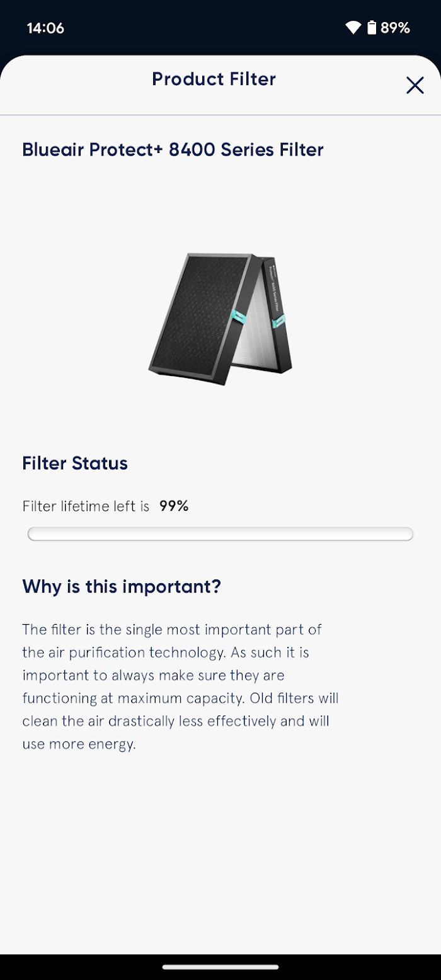This screenshot has height=980, width=441.
Task: Tap the battery icon in status bar
Action: 372,28
